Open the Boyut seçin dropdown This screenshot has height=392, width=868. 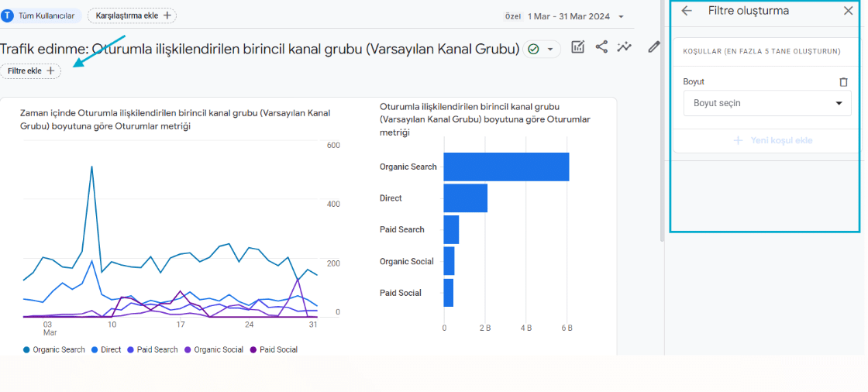766,103
